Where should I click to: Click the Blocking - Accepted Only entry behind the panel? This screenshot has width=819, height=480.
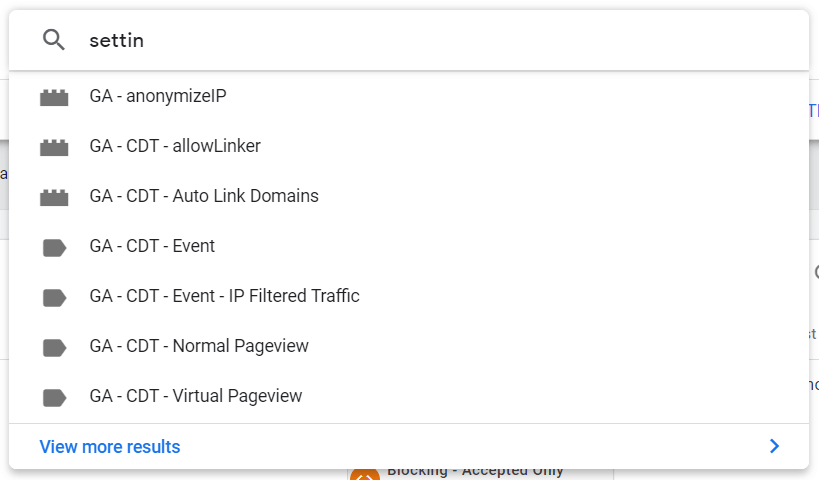475,473
